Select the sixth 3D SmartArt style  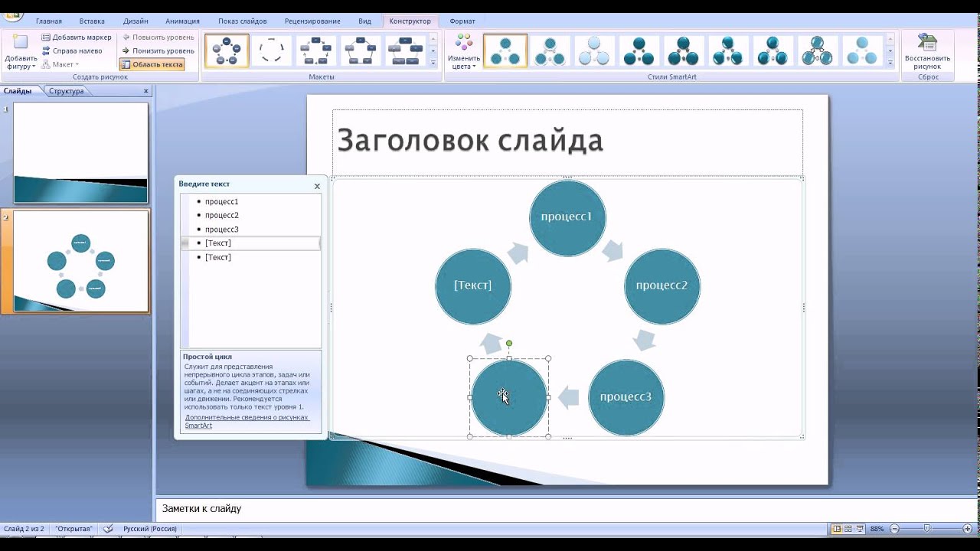[x=728, y=51]
